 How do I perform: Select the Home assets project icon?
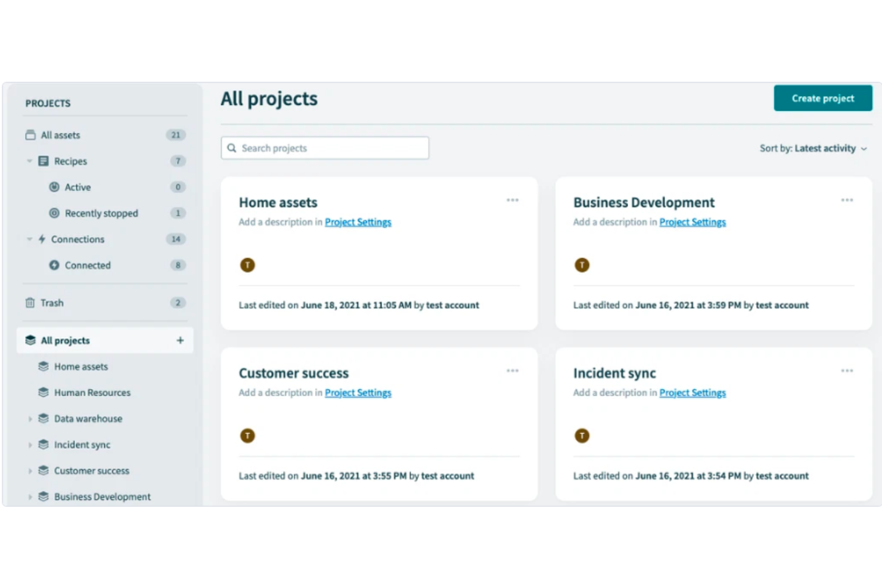pos(43,366)
